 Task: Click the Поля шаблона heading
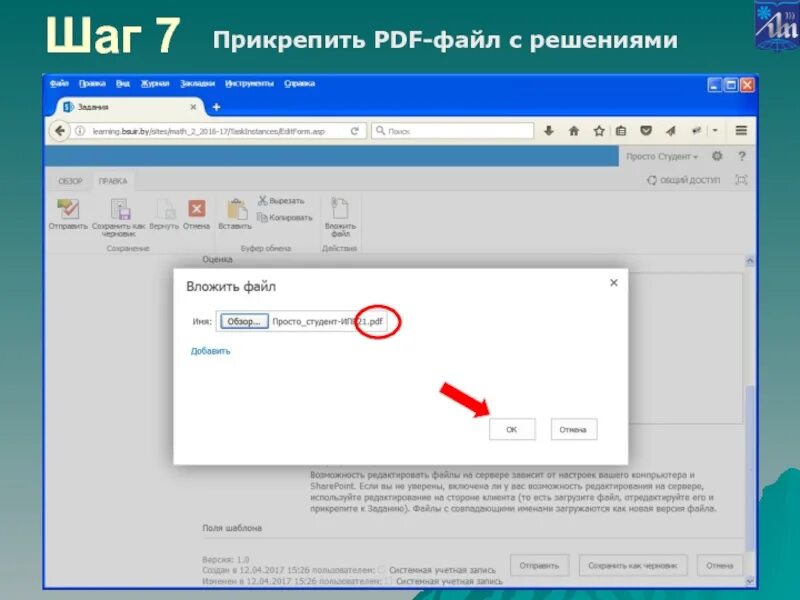[x=232, y=528]
